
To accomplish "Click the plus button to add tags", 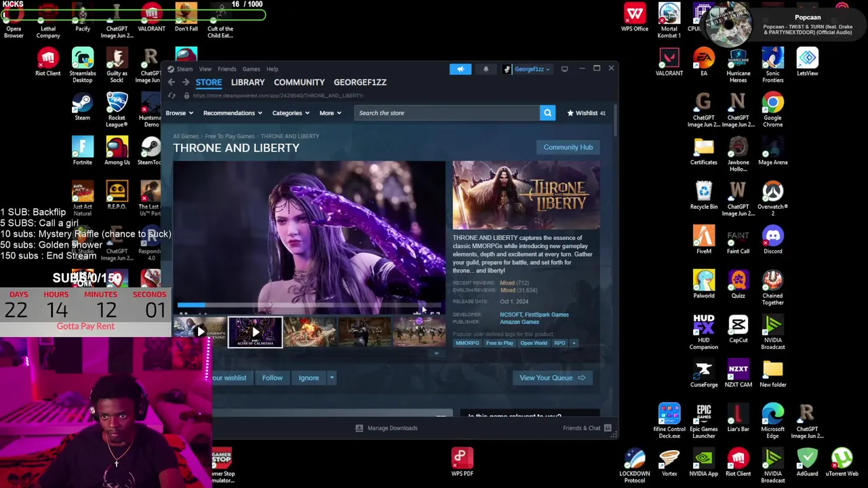I will 574,343.
